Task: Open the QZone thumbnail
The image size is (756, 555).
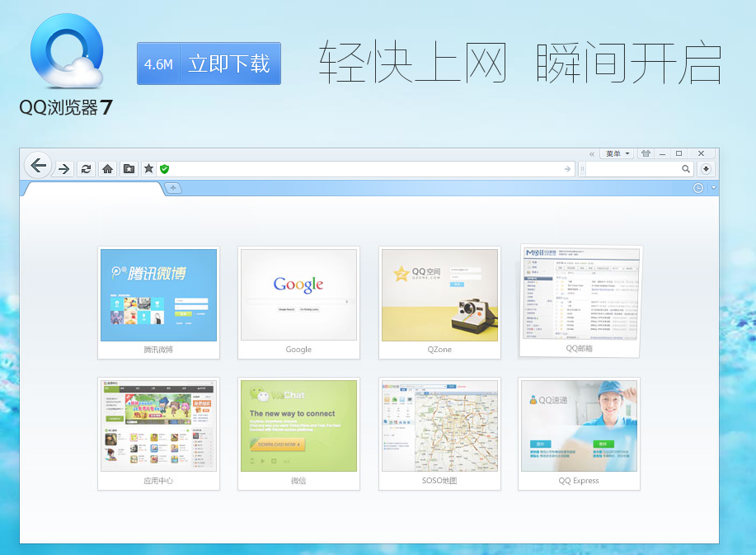Action: point(439,303)
